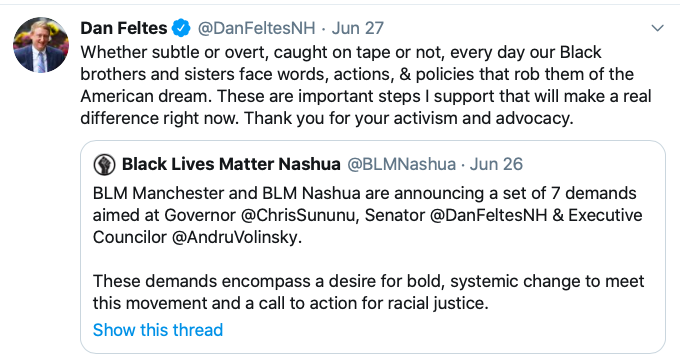Click Black Lives Matter Nashua name
The width and height of the screenshot is (680, 361).
point(231,164)
